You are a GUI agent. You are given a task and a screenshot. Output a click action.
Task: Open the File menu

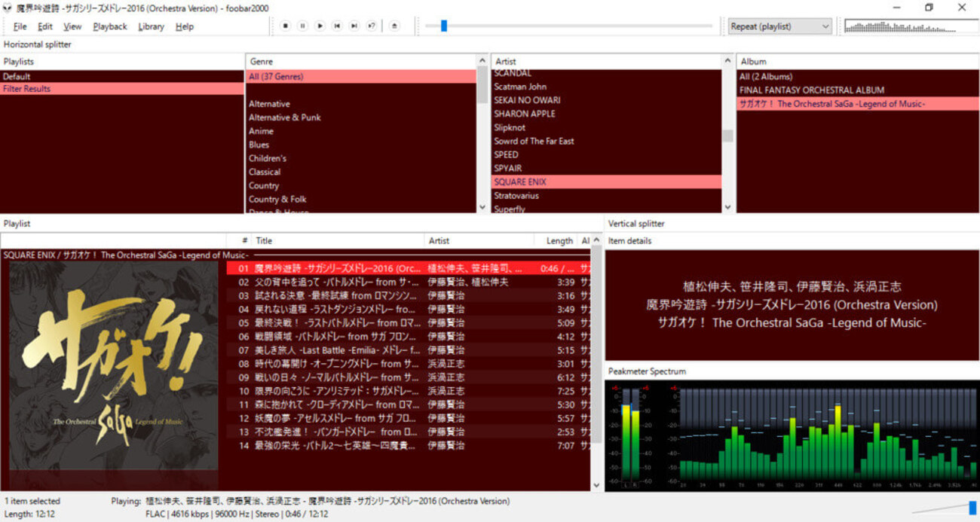pos(20,26)
